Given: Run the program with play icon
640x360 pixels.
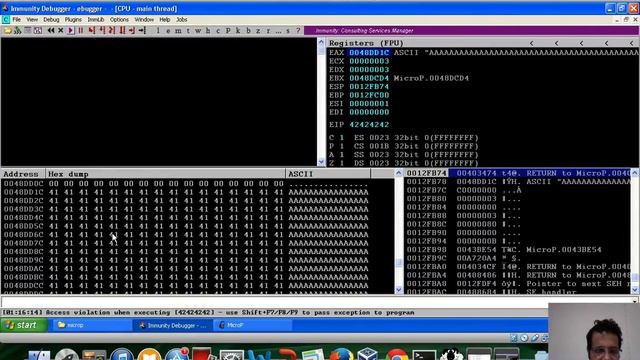Looking at the screenshot, I should tap(71, 31).
